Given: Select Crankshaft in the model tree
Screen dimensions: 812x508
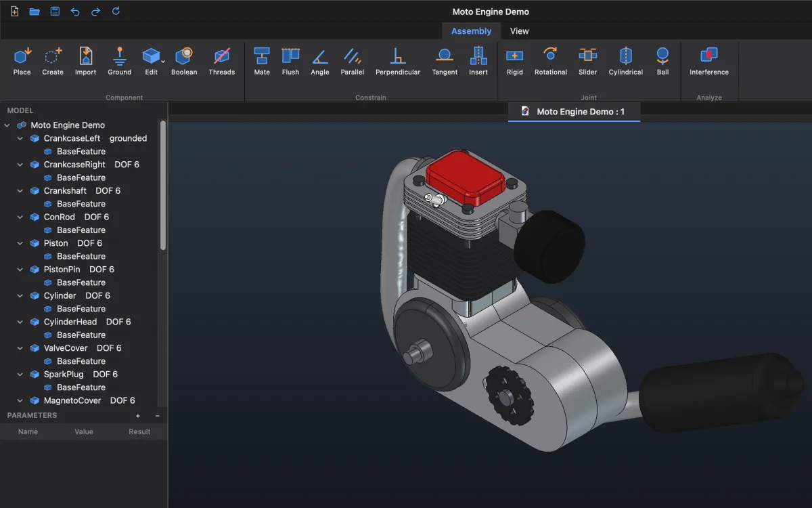Looking at the screenshot, I should [65, 191].
